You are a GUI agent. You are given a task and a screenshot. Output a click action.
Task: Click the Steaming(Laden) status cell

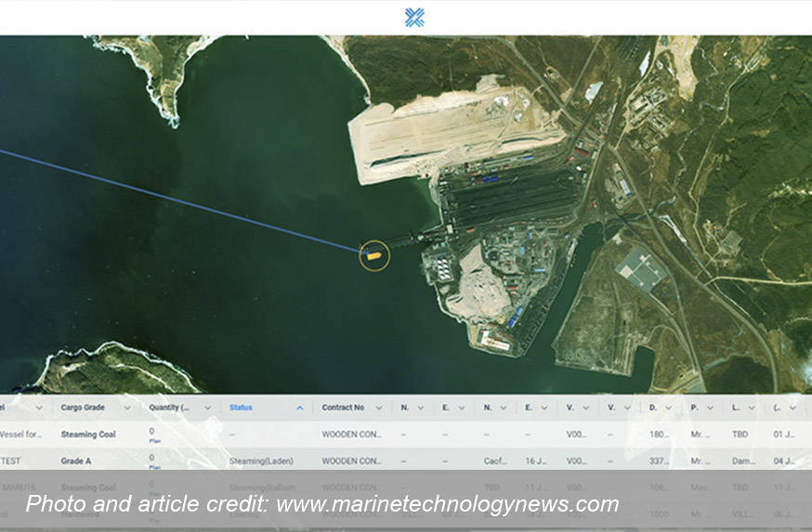point(262,461)
